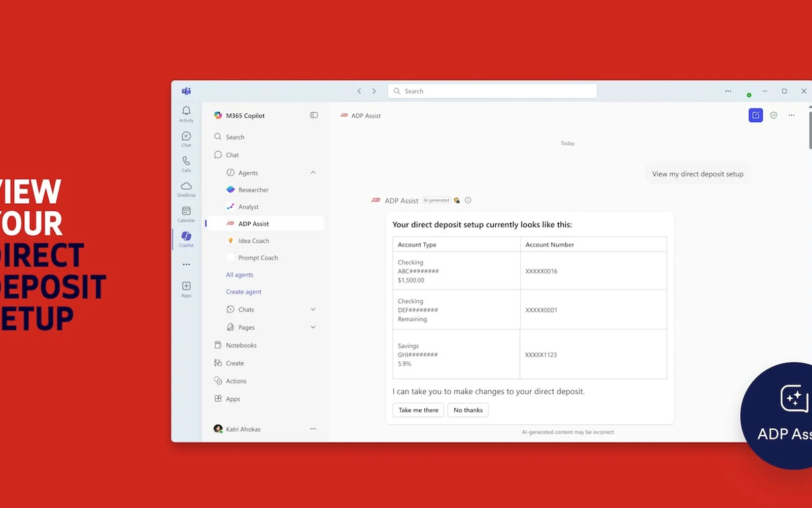The width and height of the screenshot is (812, 508).
Task: Click the AI generated badge
Action: click(x=436, y=200)
